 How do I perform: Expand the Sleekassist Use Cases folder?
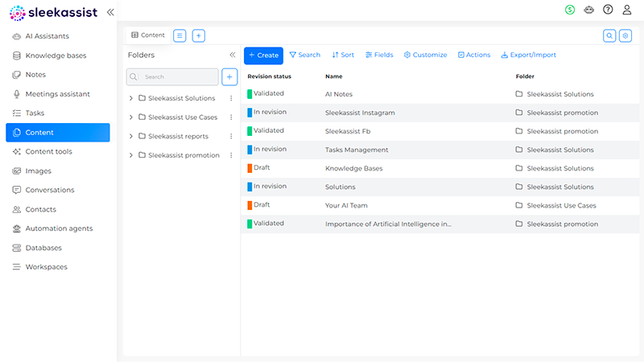(131, 117)
